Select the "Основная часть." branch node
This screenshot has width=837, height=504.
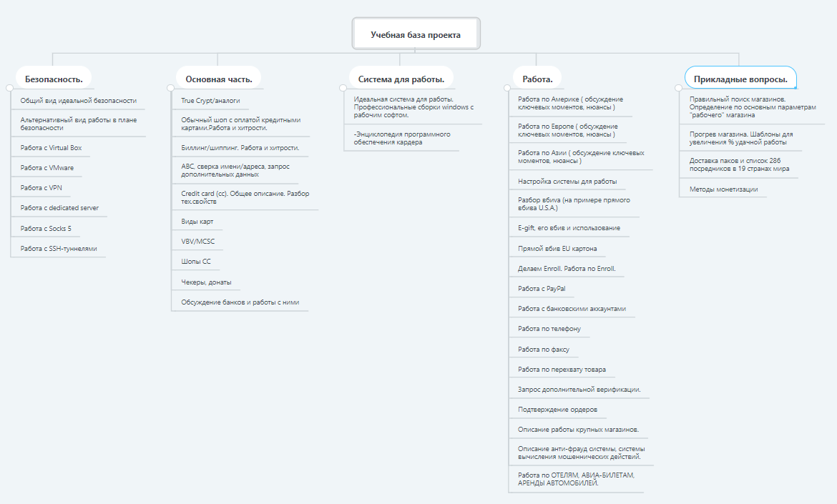click(x=218, y=79)
